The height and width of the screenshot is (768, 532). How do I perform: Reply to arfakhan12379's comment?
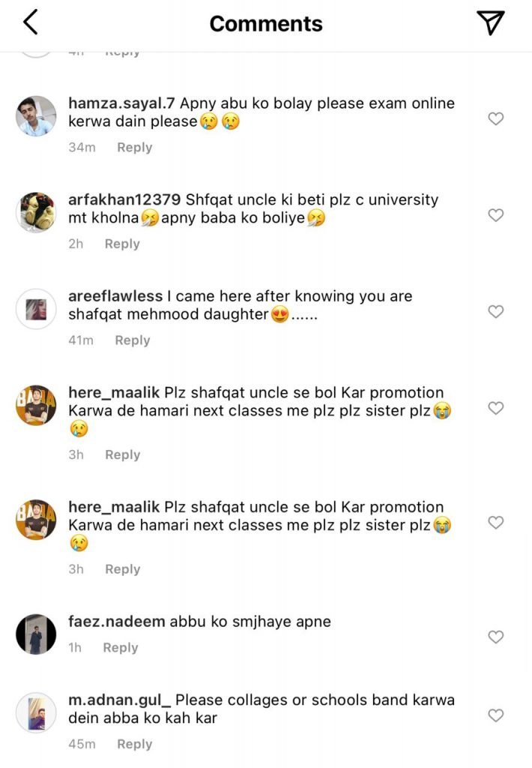click(x=122, y=244)
